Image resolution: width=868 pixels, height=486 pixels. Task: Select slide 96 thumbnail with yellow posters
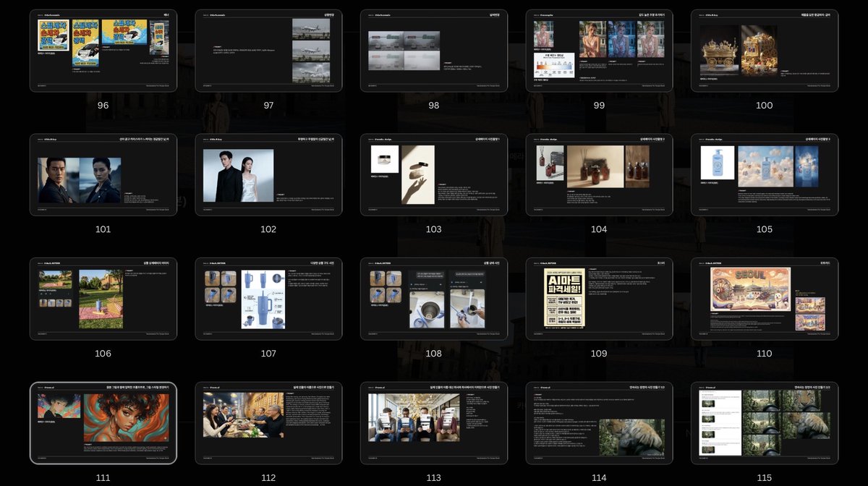tap(103, 51)
